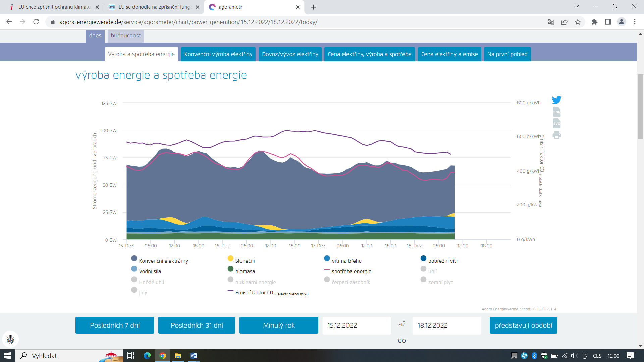The width and height of the screenshot is (644, 362).
Task: Reload the page
Action: click(x=36, y=22)
